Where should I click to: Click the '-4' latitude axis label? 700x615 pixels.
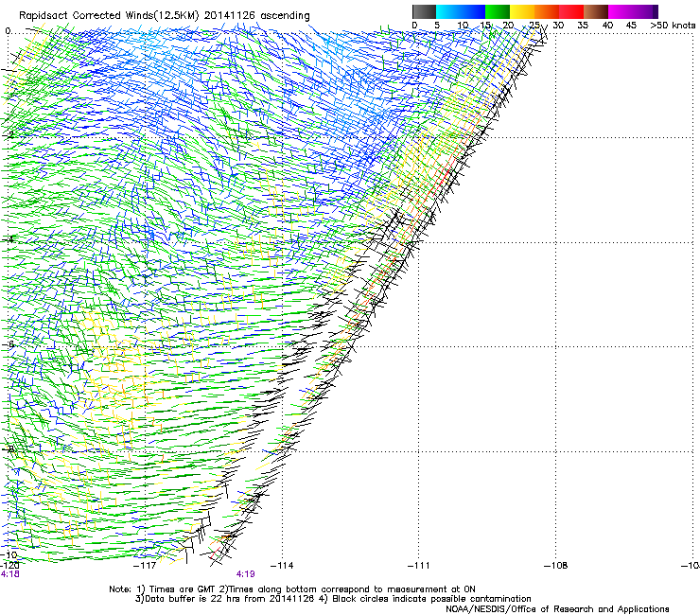point(9,239)
